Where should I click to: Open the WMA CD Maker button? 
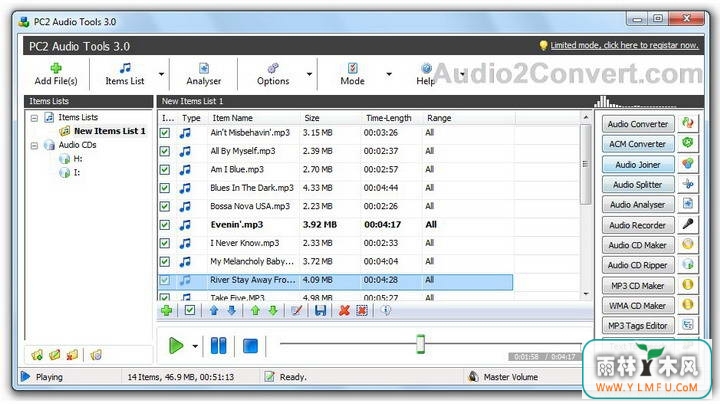(638, 306)
